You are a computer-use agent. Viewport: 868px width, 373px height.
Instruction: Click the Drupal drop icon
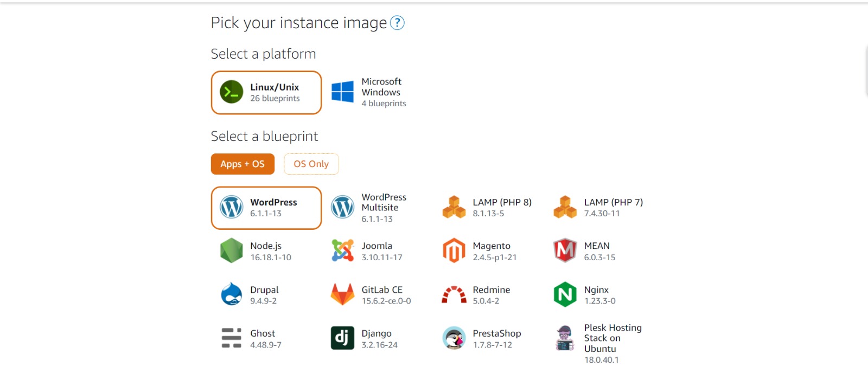[x=232, y=294]
